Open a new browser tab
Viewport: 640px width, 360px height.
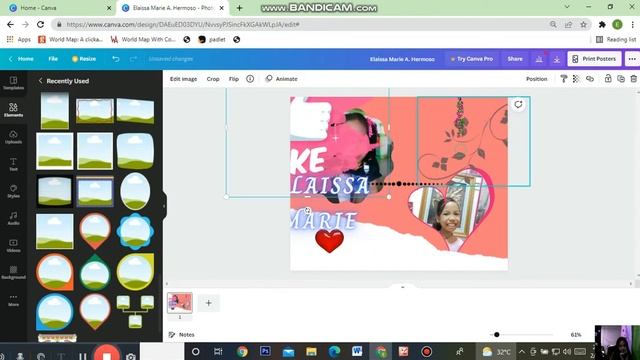click(x=239, y=8)
